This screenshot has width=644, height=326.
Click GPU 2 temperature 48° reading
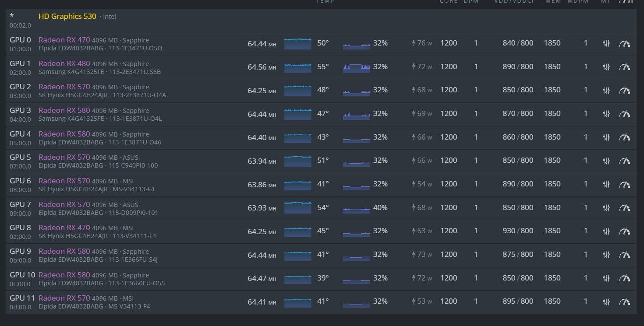pos(323,90)
